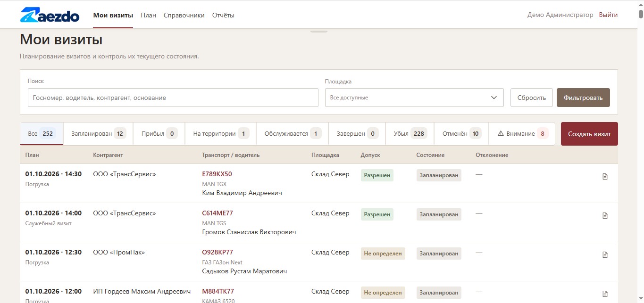This screenshot has height=303, width=644.
Task: Focus the Поиск search field
Action: pos(173,98)
